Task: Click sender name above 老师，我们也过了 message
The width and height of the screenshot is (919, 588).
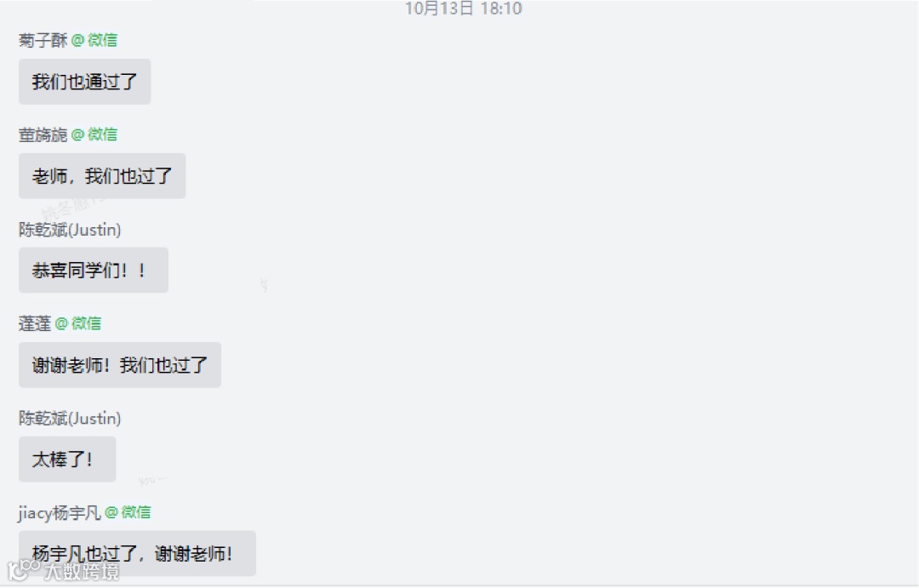Action: click(x=43, y=134)
